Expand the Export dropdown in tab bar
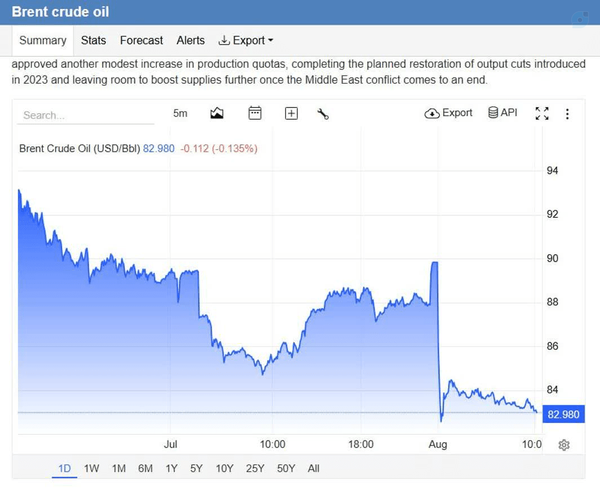600x490 pixels. 246,40
